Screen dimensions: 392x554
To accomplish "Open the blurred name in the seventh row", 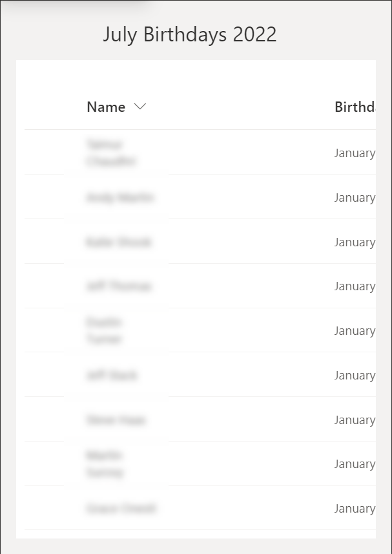I will coord(116,420).
